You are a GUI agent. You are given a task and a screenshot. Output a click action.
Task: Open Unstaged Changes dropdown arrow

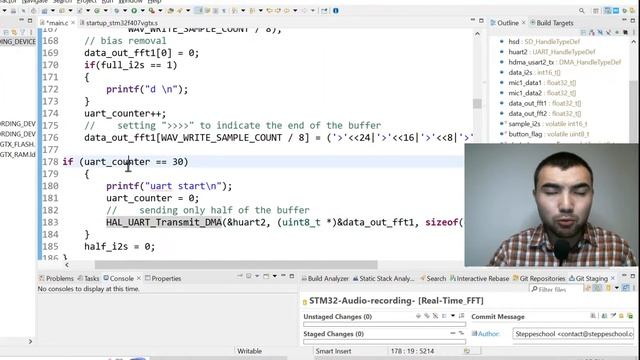[x=453, y=316]
